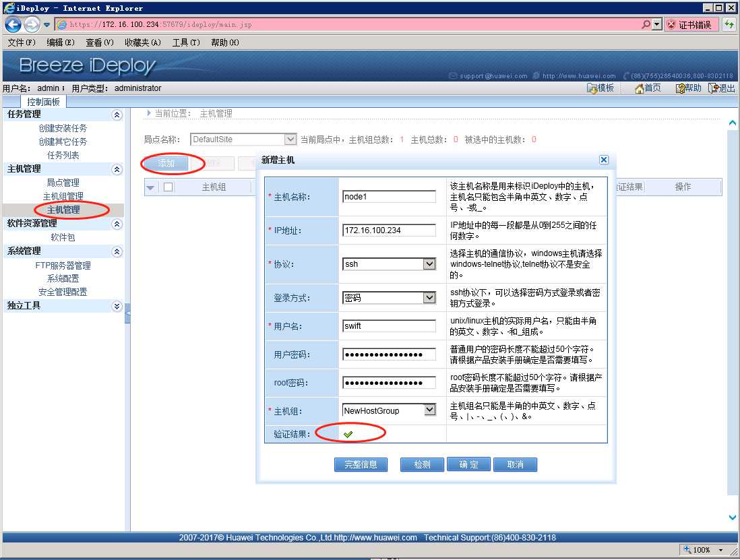This screenshot has width=740, height=560.
Task: Click the IP地址 input field
Action: point(389,230)
